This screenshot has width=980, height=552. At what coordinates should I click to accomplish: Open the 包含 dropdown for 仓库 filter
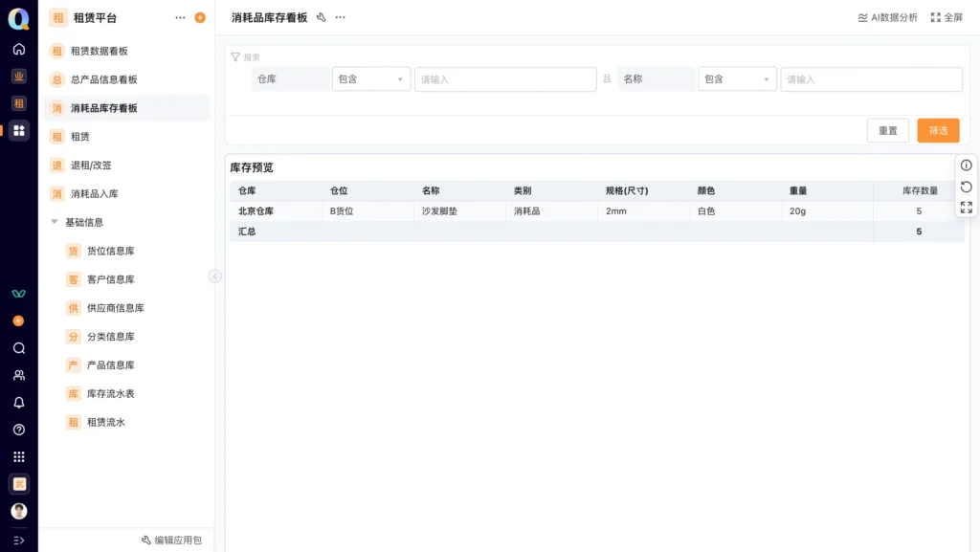371,79
